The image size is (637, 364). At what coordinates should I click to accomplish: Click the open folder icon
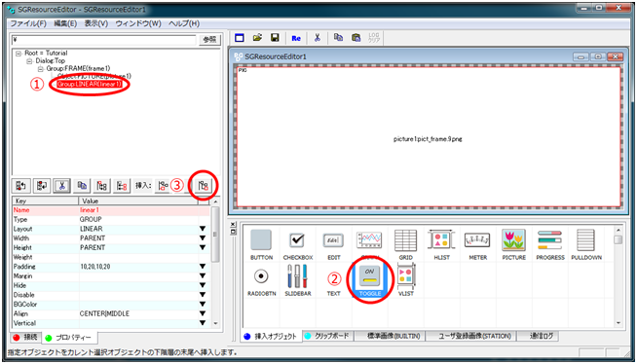[257, 38]
